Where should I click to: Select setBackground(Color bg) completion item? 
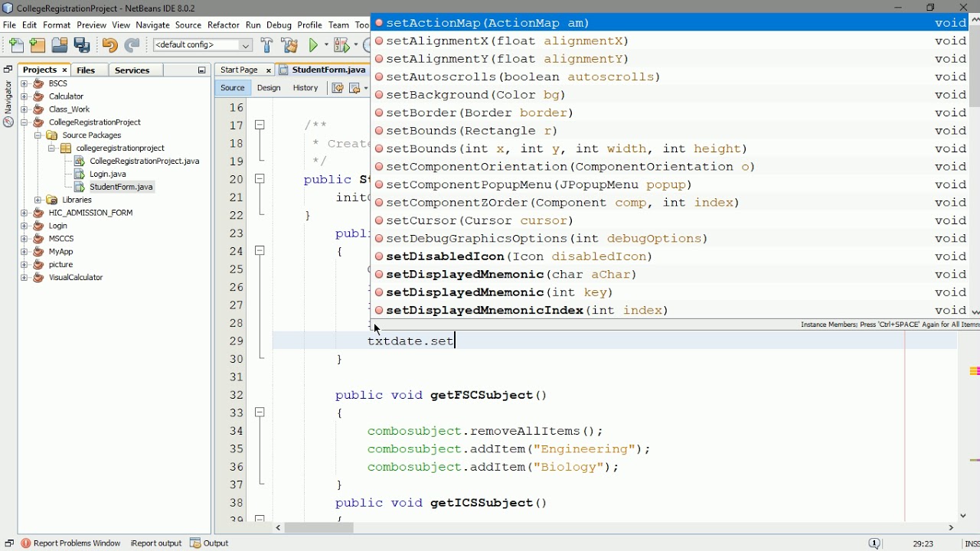[x=670, y=95]
